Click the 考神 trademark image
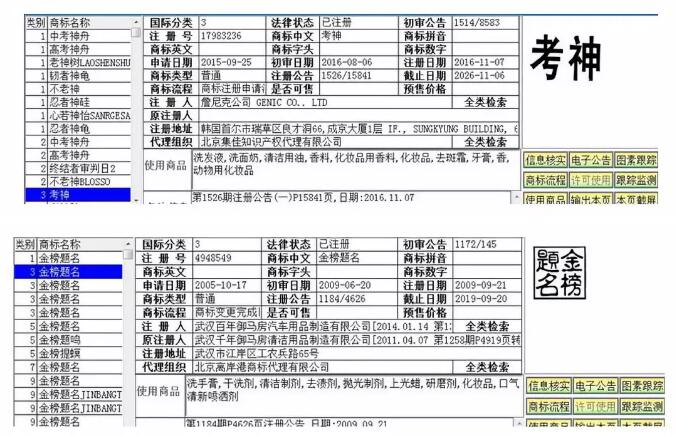The width and height of the screenshot is (676, 435). 566,58
